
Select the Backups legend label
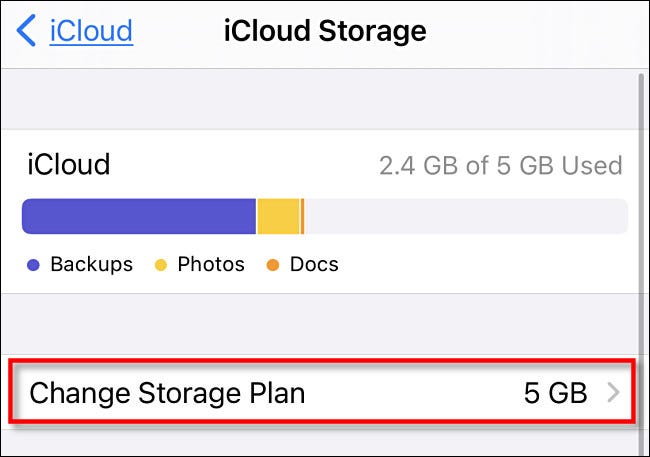point(91,265)
